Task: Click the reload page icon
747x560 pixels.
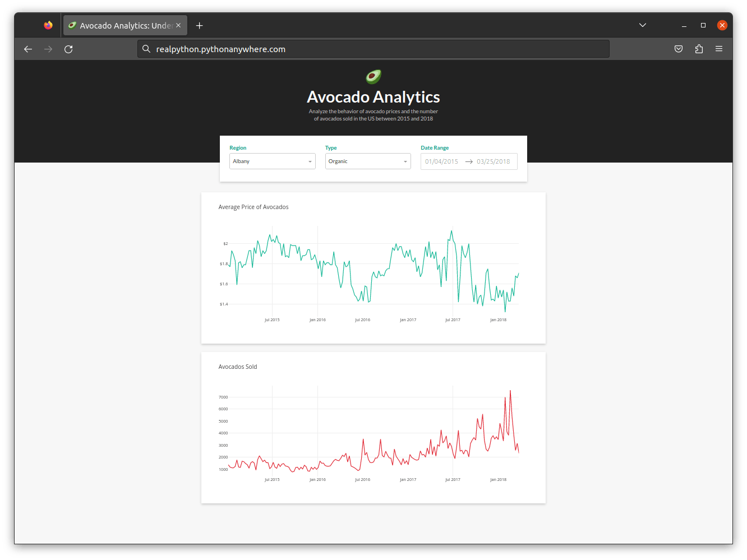Action: [68, 49]
